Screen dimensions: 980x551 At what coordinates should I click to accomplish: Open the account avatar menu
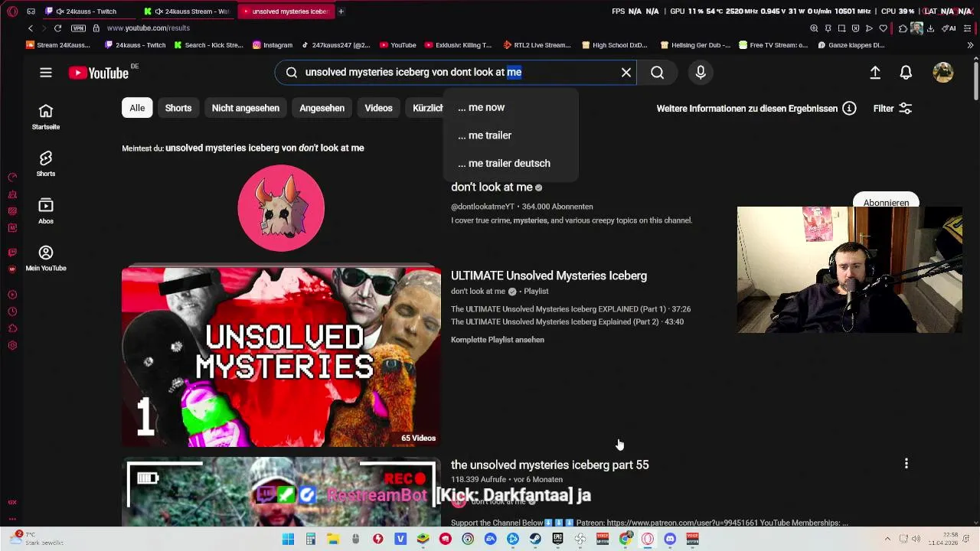[943, 73]
